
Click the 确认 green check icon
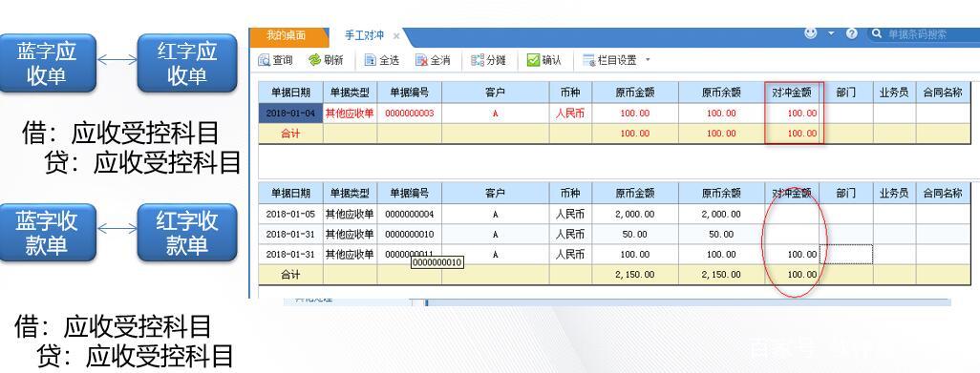[x=532, y=60]
